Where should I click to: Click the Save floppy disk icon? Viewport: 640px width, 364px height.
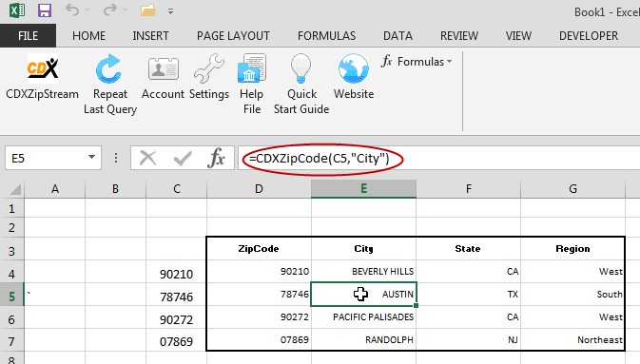coord(44,10)
